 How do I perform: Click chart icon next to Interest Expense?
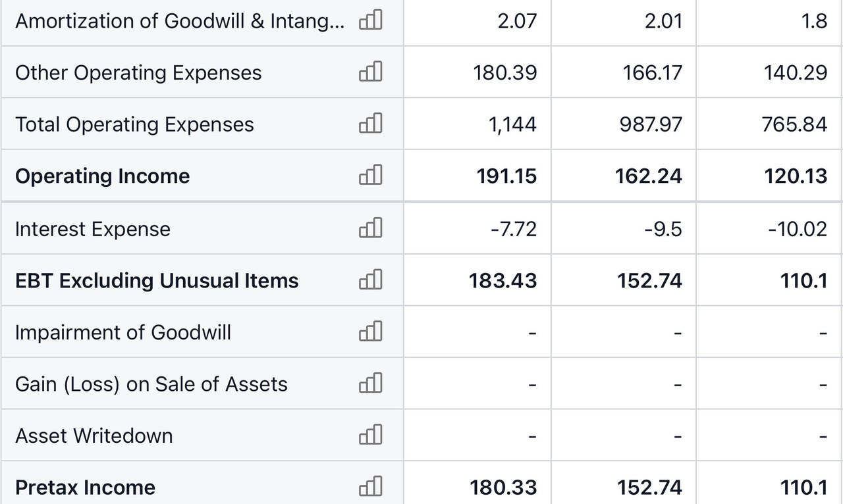point(370,228)
